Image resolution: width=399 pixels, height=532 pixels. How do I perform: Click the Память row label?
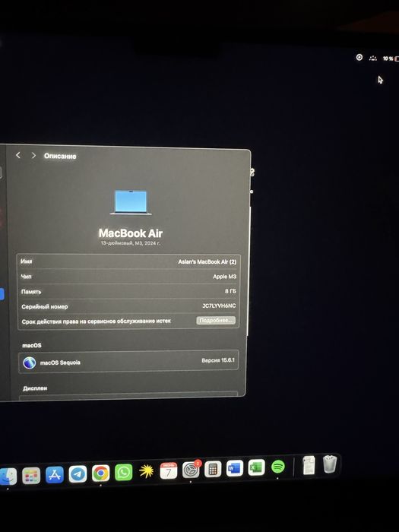[x=31, y=292]
